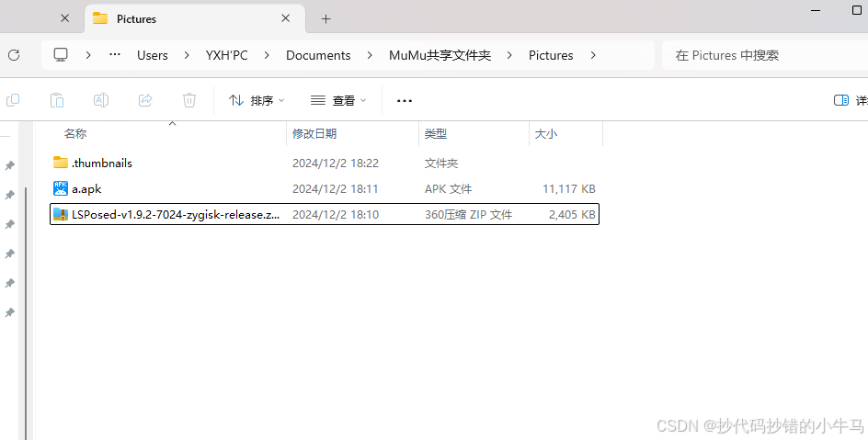868x440 pixels.
Task: Click the APK 文件 type cell
Action: 449,189
